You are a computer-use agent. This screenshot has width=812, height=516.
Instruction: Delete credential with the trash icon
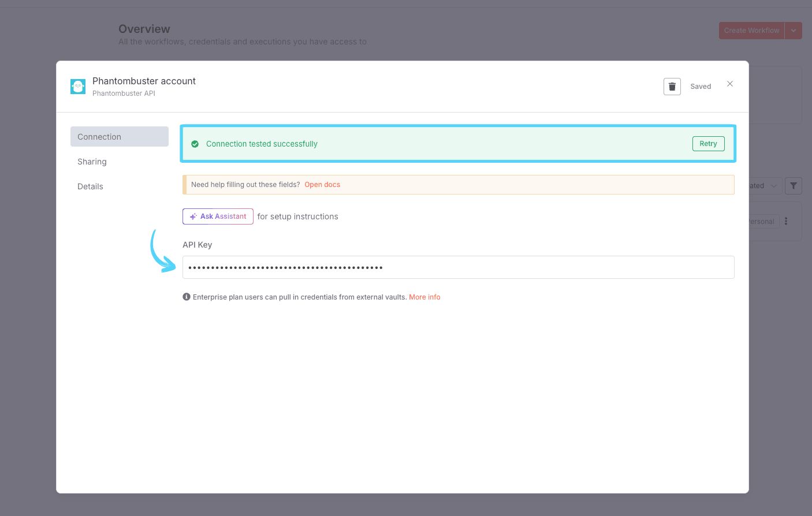[x=672, y=87]
